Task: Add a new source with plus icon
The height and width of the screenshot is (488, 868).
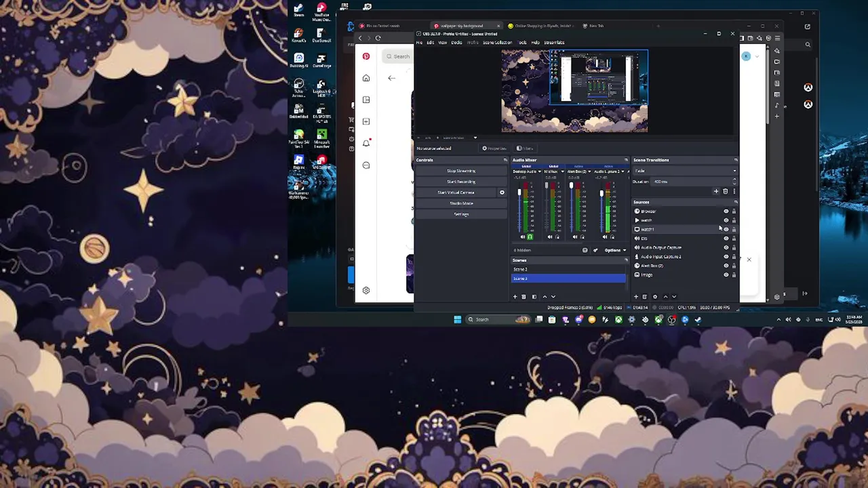Action: click(635, 297)
